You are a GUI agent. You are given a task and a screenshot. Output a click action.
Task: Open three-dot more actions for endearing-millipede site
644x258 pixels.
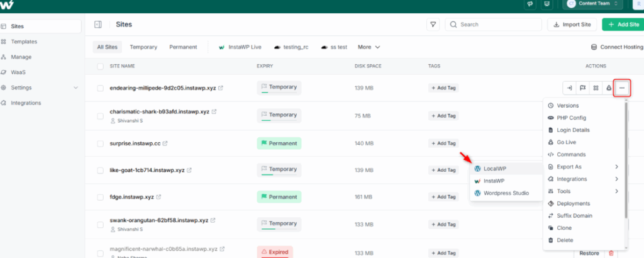click(622, 88)
